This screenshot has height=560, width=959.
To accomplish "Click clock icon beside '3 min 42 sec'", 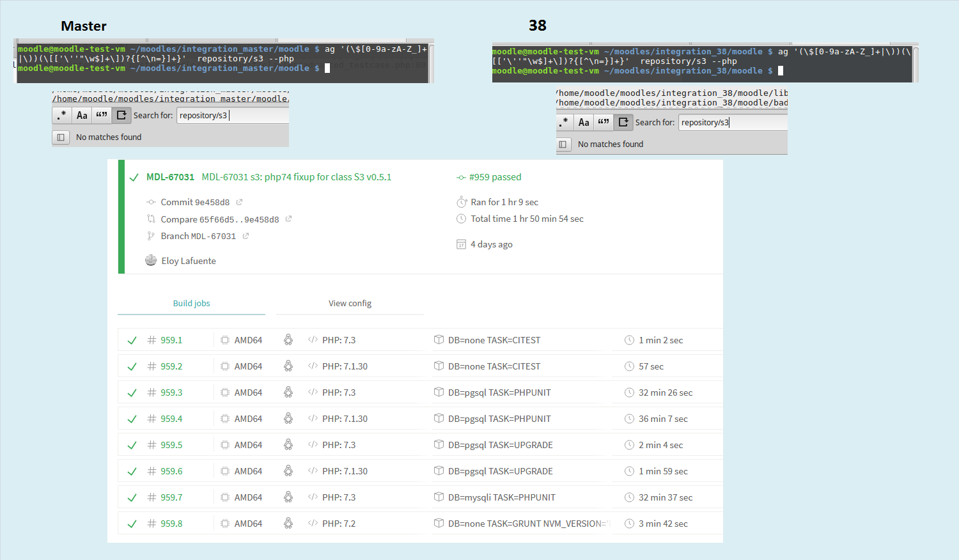I will [x=629, y=524].
